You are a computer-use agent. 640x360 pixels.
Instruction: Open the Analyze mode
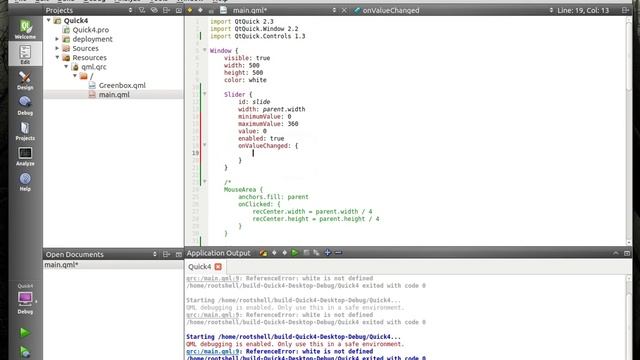coord(25,156)
